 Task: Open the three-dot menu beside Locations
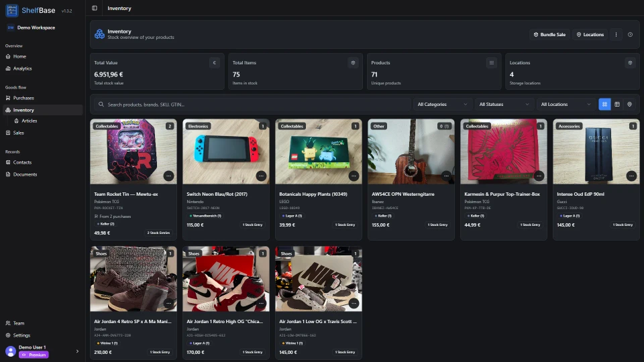[616, 34]
